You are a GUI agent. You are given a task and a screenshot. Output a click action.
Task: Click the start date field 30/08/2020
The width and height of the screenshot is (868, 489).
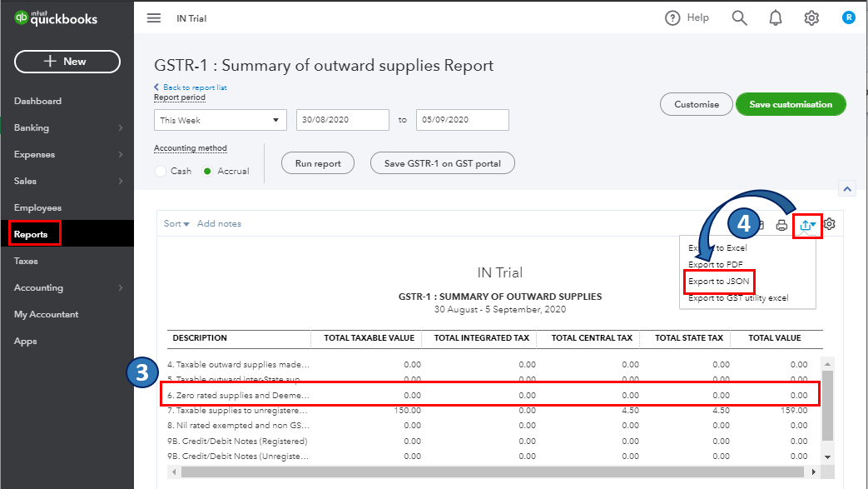click(x=342, y=120)
